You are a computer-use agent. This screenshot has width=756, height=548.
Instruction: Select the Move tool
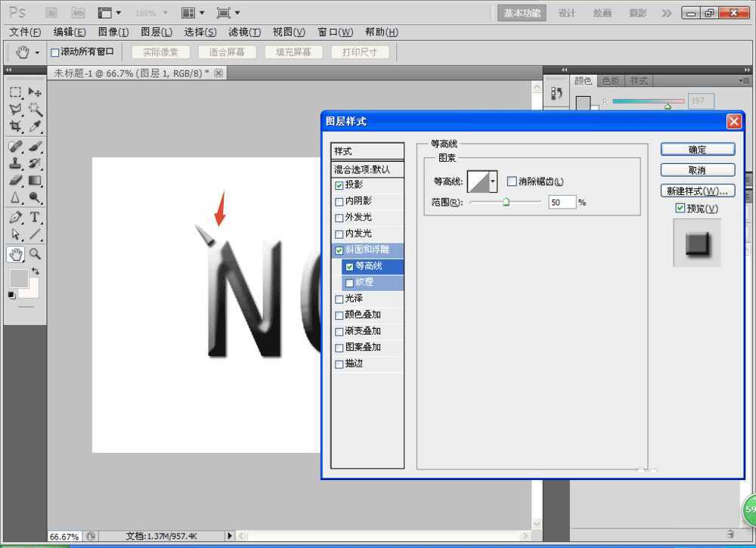pyautogui.click(x=35, y=91)
